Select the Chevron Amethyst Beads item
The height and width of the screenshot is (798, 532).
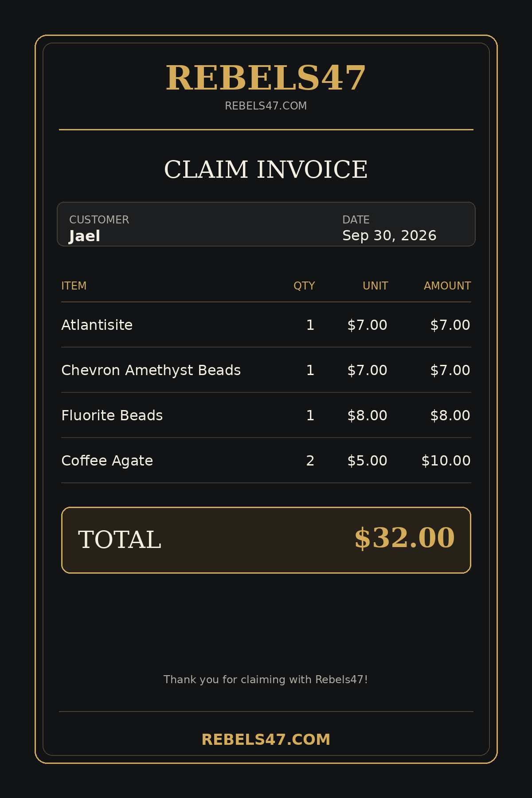coord(151,370)
